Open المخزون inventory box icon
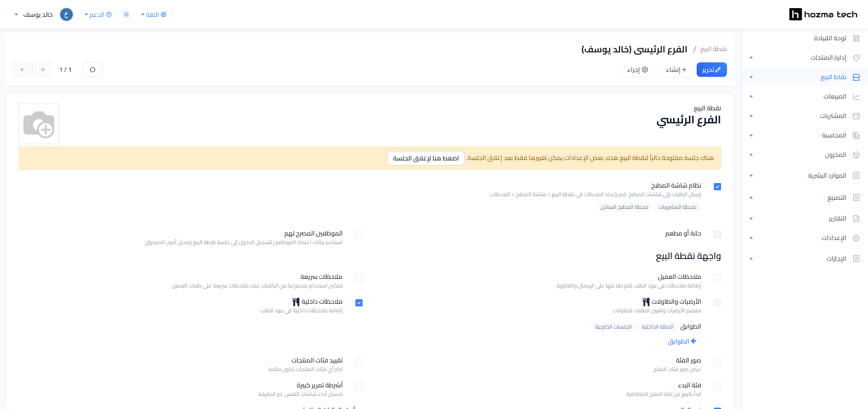Viewport: 868px width, 409px height. click(856, 155)
